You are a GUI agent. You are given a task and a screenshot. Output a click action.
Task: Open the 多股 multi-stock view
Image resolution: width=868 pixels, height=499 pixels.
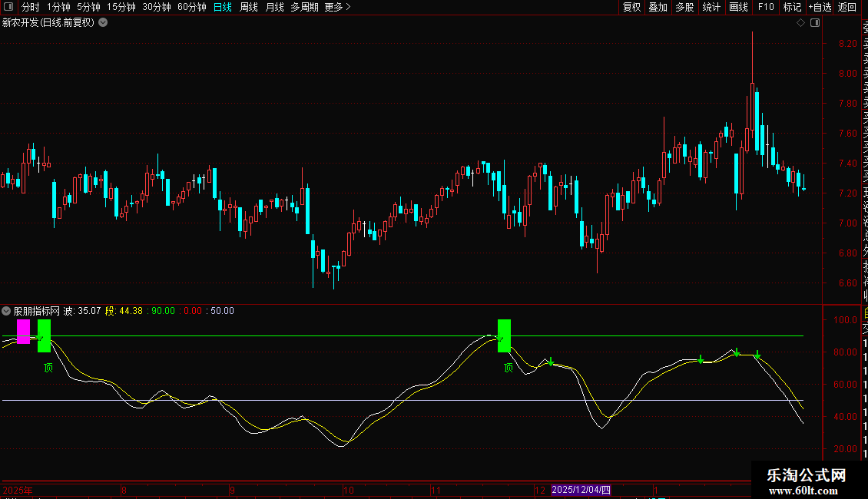tap(684, 7)
